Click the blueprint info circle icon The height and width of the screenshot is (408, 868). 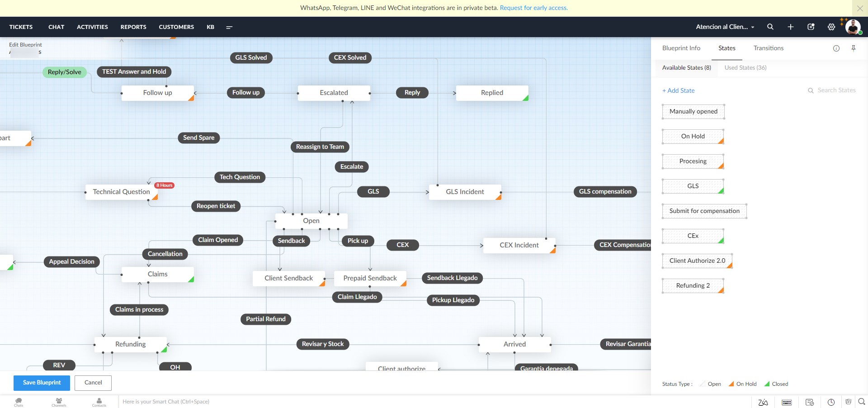(x=836, y=48)
